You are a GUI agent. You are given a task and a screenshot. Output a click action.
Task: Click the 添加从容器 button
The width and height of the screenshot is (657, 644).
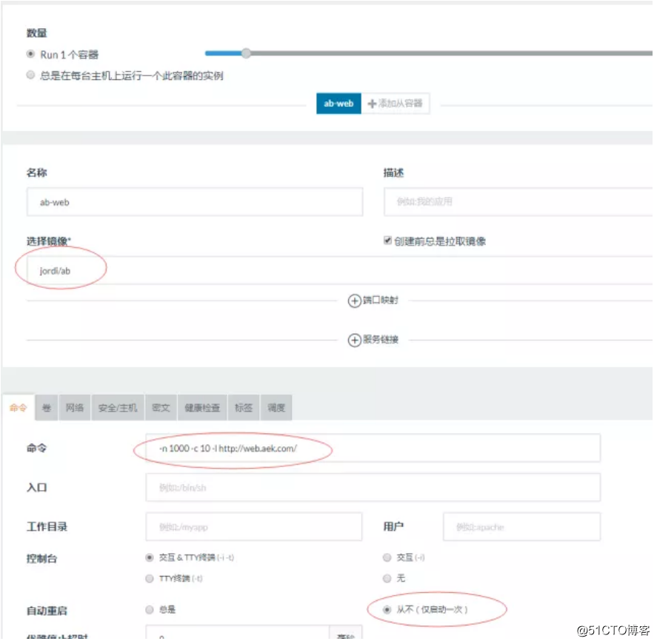tap(397, 104)
